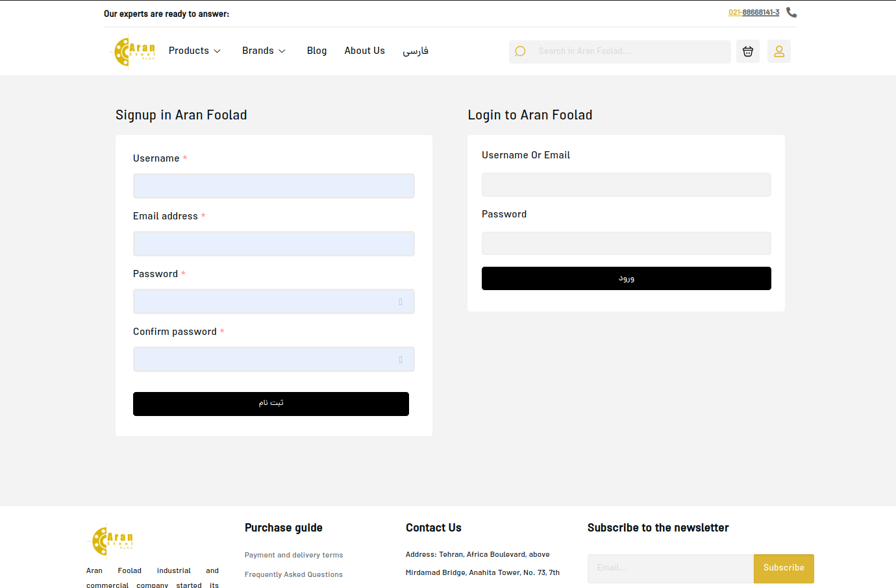Click the yellow Subscribe button
Screen dimensions: 896x588
point(784,569)
